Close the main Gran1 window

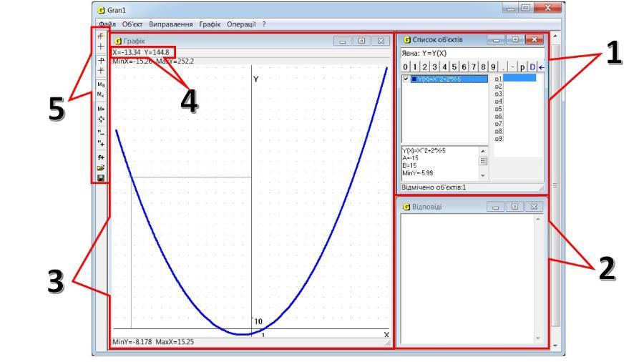[x=548, y=8]
